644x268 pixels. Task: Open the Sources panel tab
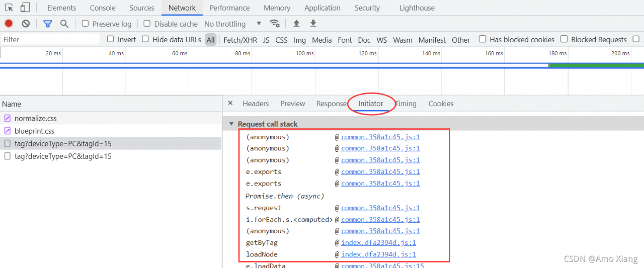click(142, 8)
